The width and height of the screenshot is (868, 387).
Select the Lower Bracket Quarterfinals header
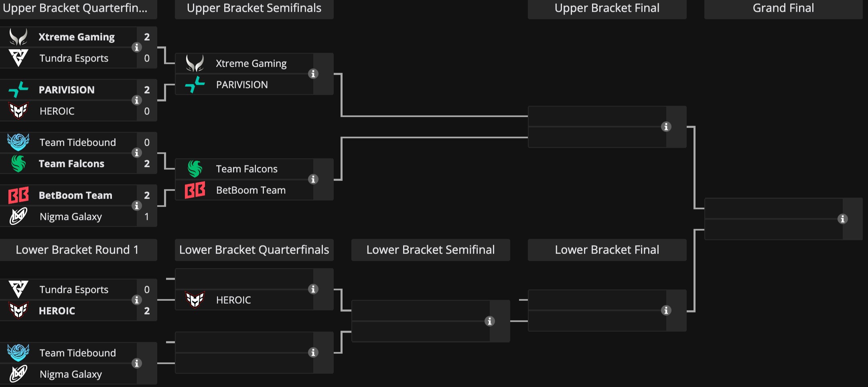coord(254,250)
